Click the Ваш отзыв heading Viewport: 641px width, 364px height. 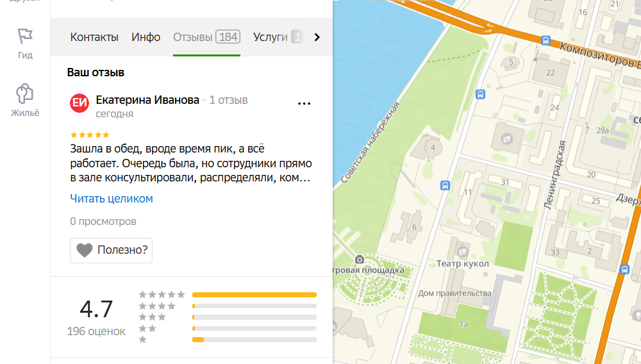[96, 72]
